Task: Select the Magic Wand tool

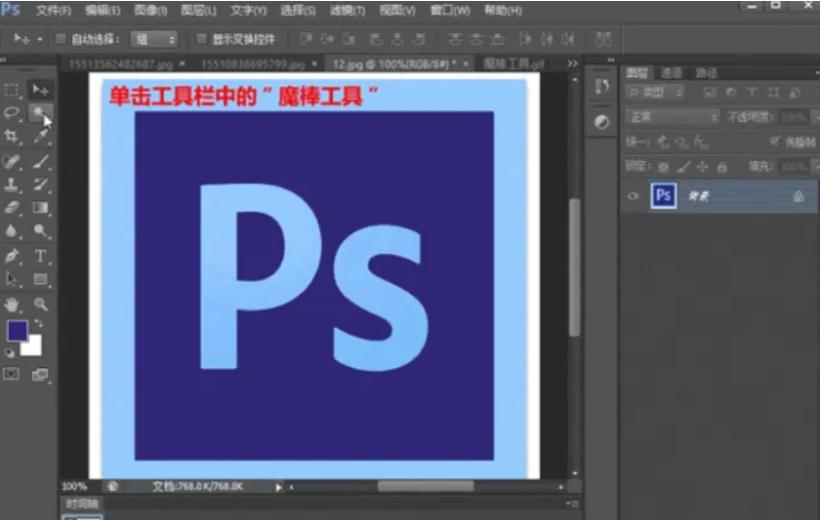Action: [41, 112]
